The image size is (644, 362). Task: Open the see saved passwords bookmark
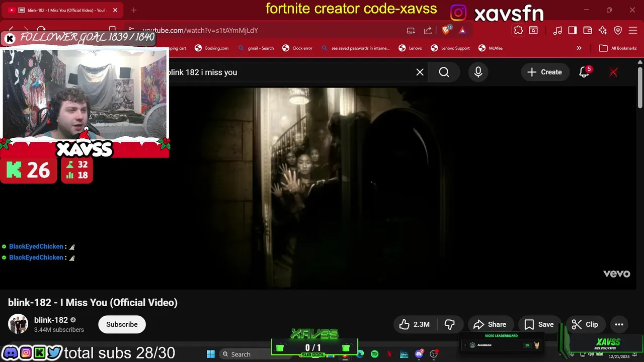click(355, 48)
